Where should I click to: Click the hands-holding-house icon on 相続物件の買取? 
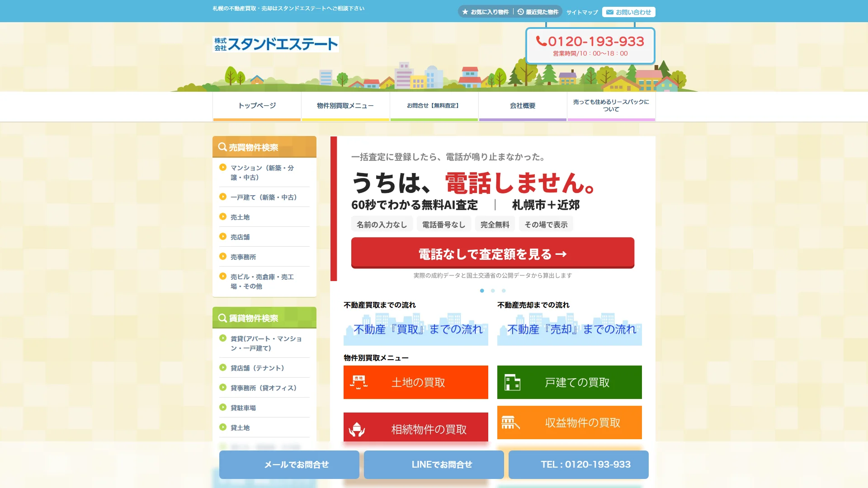click(x=357, y=429)
